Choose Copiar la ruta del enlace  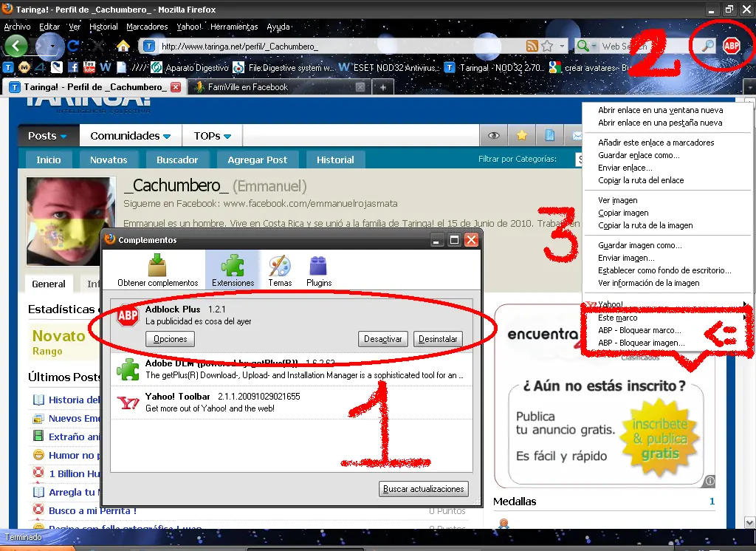point(641,180)
